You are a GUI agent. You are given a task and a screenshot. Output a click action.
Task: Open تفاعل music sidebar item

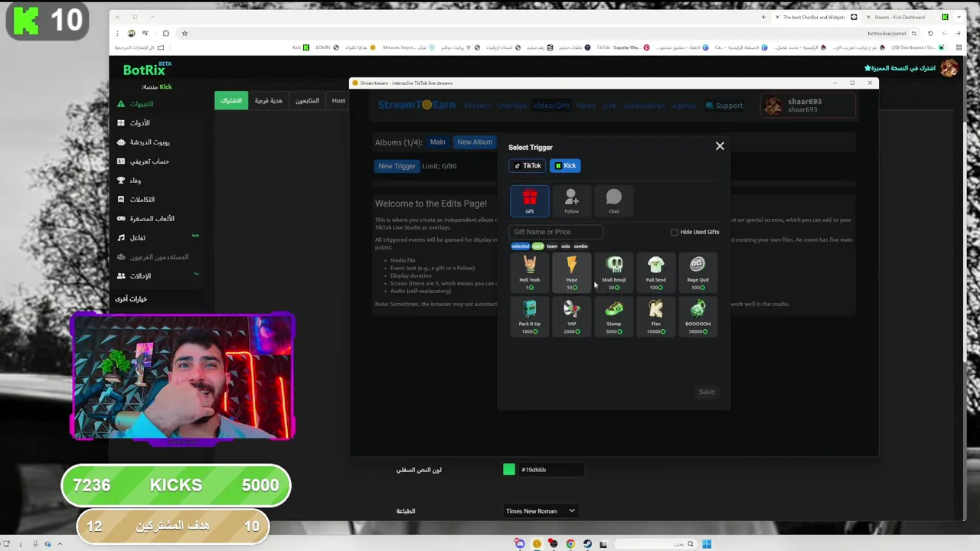point(131,238)
